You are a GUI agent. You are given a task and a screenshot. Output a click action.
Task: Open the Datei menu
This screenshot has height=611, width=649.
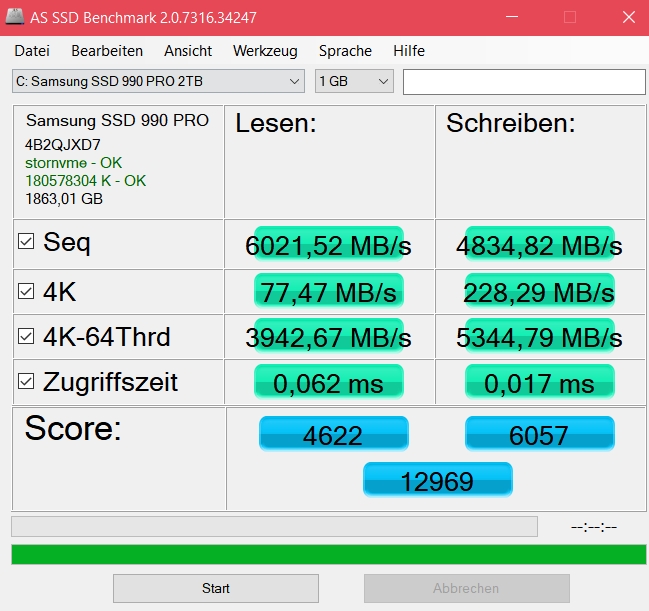pos(32,51)
